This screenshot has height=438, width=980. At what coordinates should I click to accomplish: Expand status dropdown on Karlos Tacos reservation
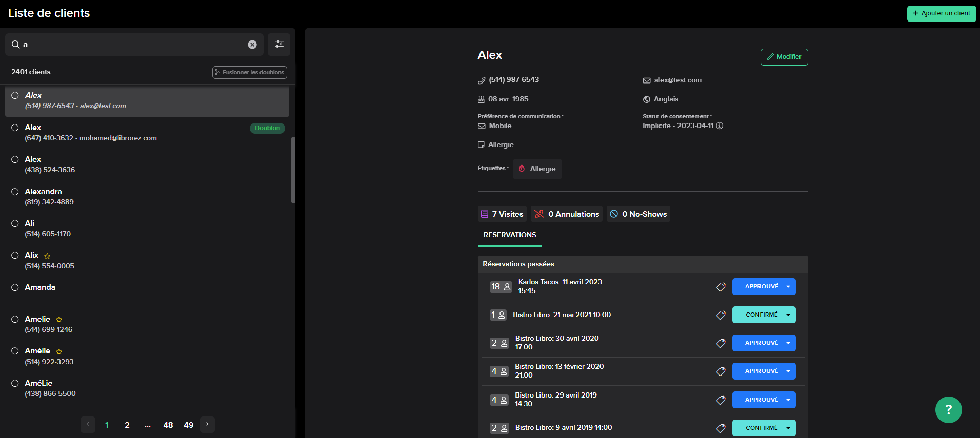tap(788, 287)
